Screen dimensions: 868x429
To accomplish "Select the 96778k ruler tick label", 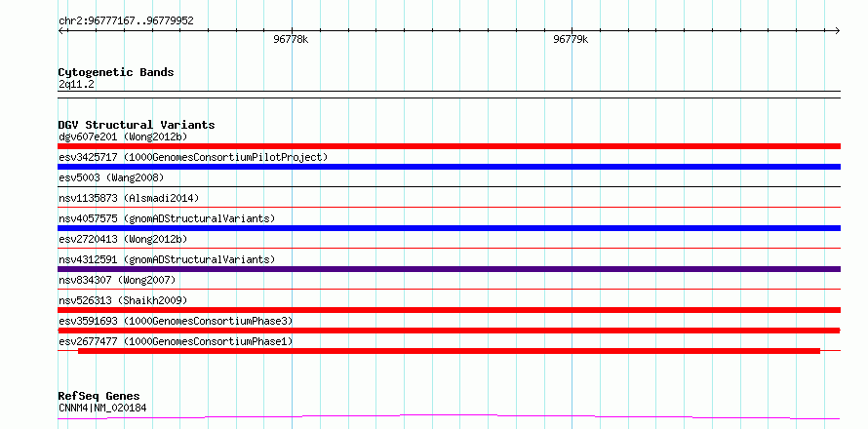I will [291, 39].
